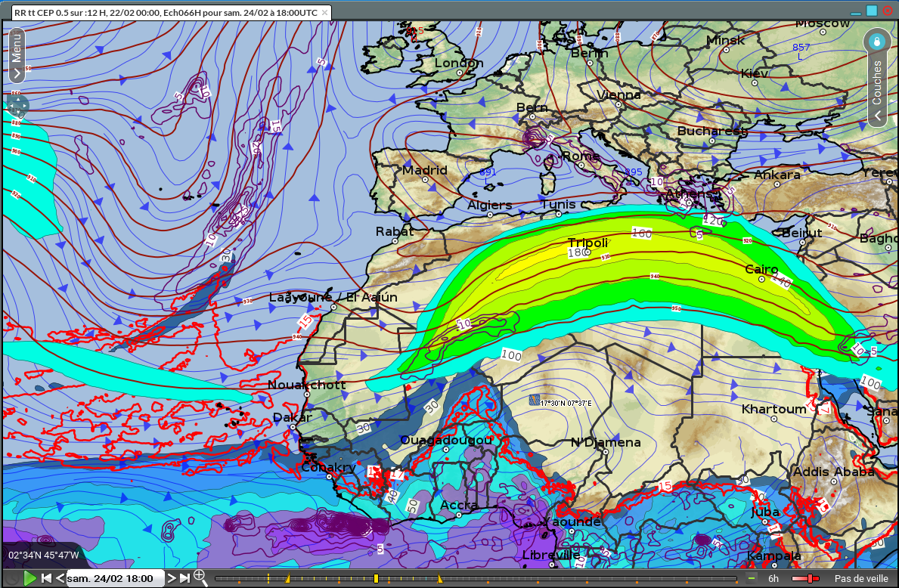
Task: Advance to the next time step
Action: (171, 578)
